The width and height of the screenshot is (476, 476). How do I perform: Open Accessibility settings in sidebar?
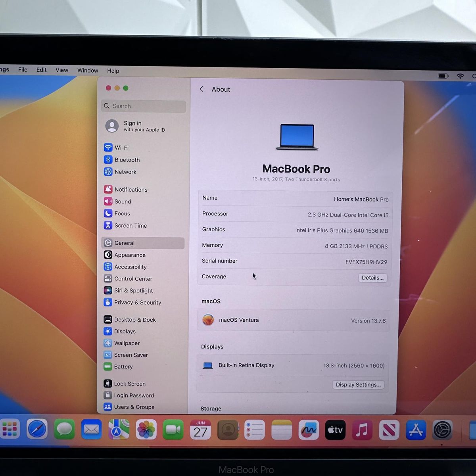(125, 267)
